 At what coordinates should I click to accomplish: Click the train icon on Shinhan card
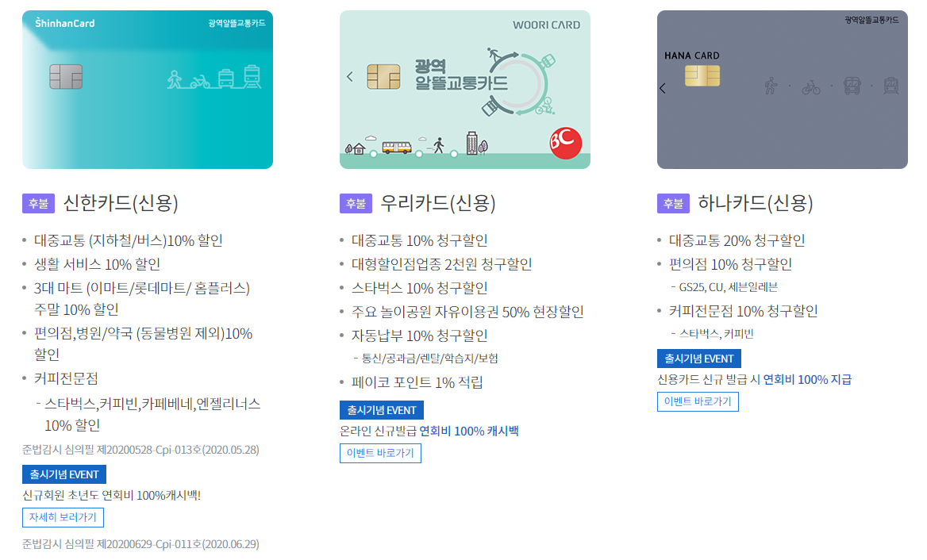(x=252, y=77)
